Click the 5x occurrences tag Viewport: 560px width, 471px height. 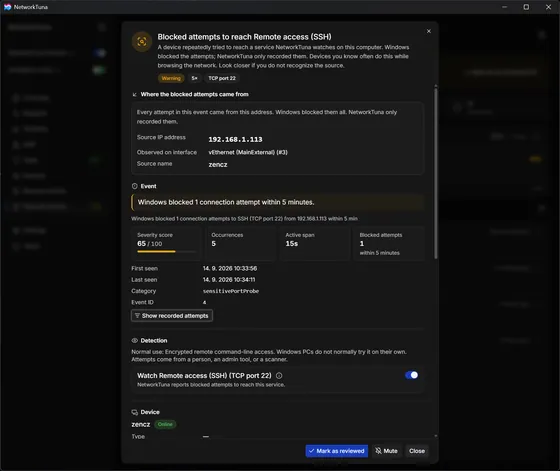tap(194, 78)
